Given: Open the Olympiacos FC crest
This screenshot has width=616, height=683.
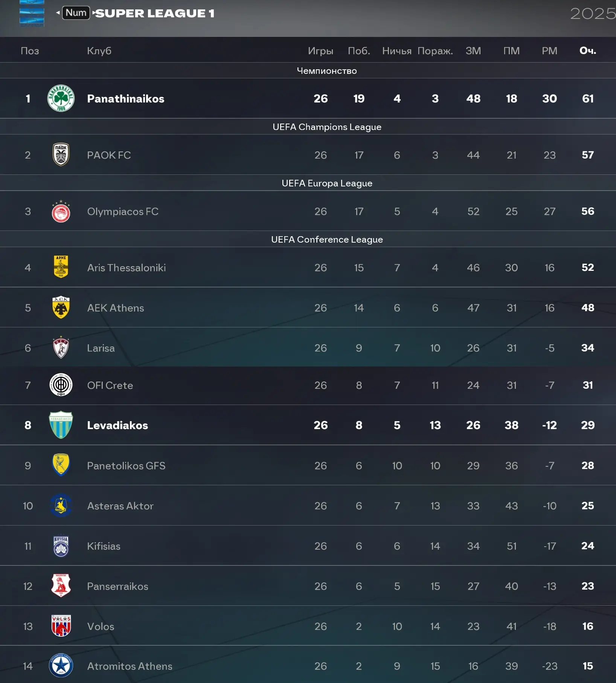Looking at the screenshot, I should [x=61, y=211].
